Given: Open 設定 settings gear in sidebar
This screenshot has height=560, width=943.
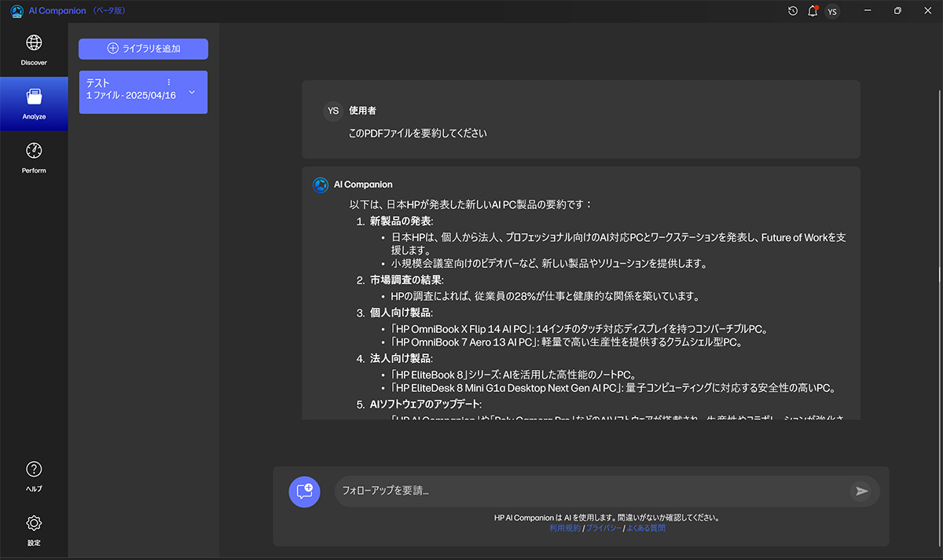Looking at the screenshot, I should tap(34, 529).
